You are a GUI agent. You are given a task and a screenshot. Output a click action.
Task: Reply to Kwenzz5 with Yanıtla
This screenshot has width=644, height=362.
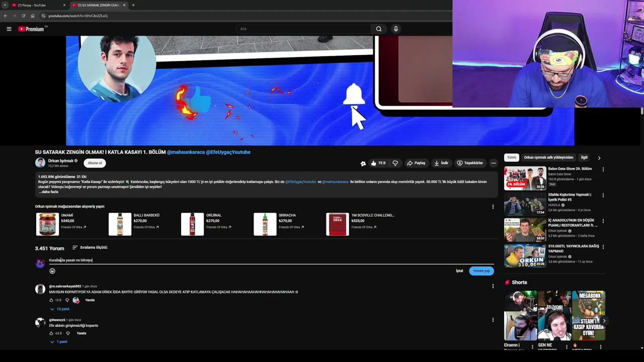click(x=82, y=333)
